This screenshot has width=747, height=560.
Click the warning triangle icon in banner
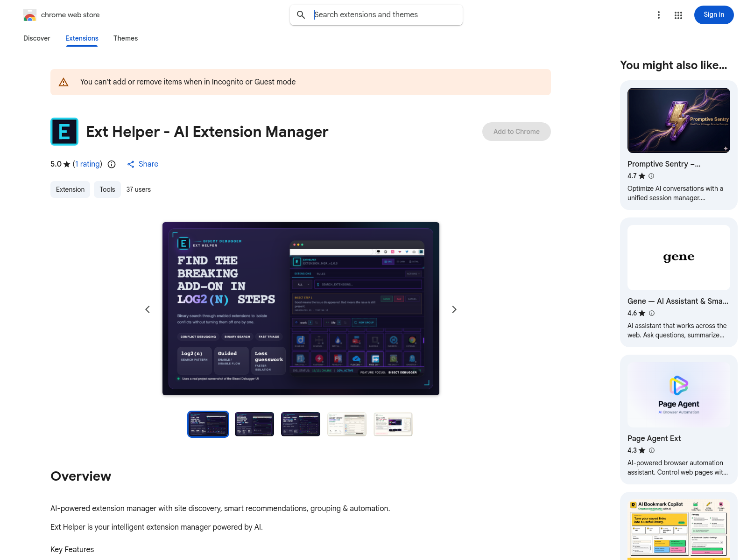point(63,82)
